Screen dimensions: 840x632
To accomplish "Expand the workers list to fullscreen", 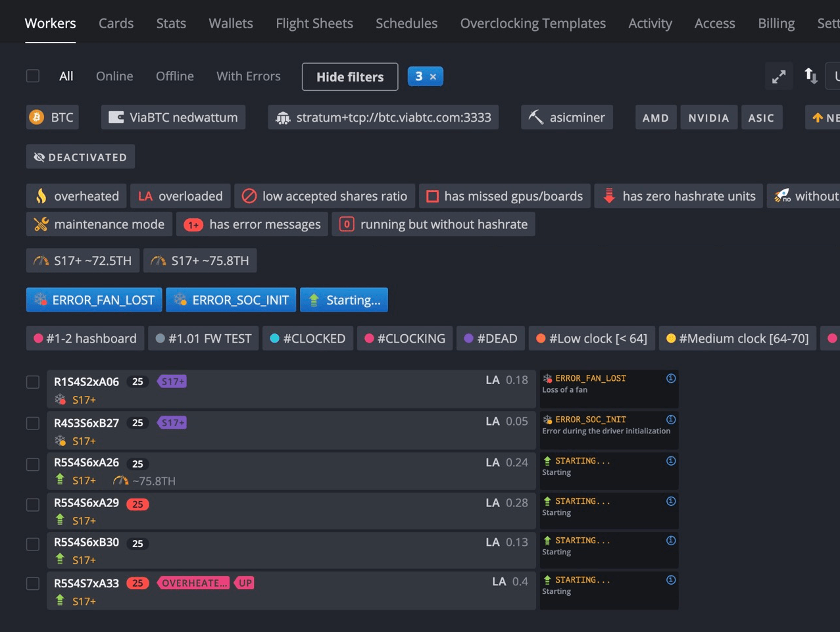I will pos(779,76).
